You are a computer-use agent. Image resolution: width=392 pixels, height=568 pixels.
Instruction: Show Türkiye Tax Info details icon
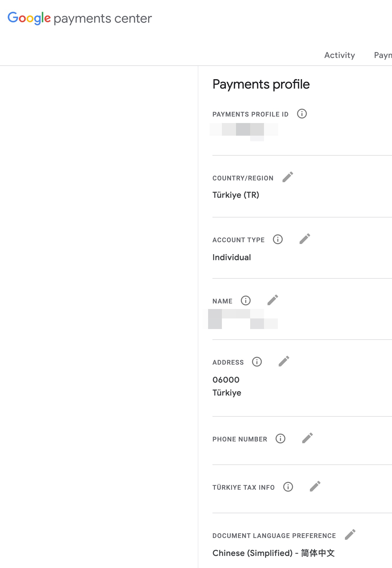pos(288,487)
